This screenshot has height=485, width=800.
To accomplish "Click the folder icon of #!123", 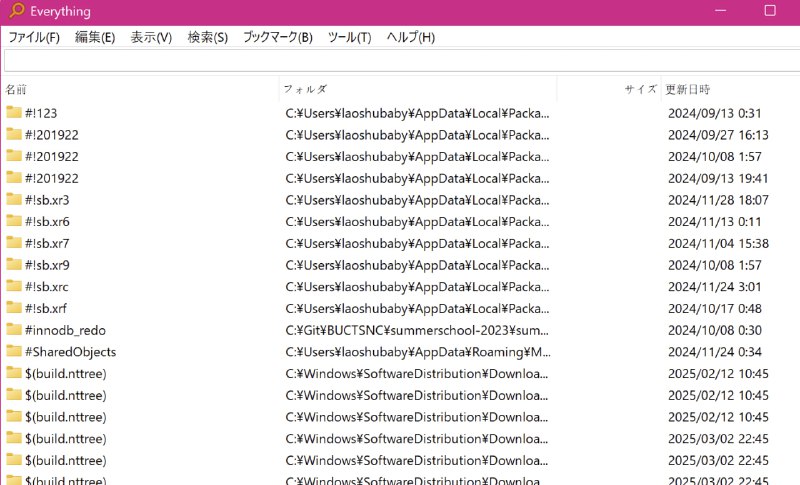I will coord(14,112).
